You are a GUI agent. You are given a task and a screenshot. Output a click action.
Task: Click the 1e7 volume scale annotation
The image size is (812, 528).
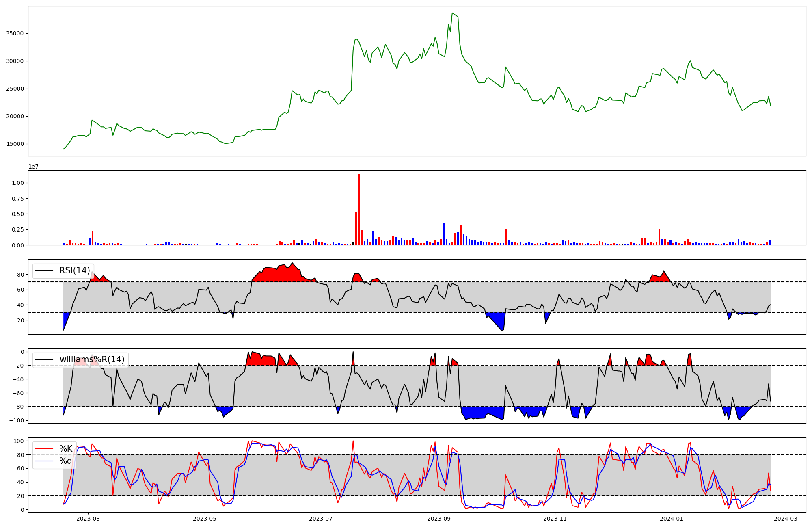[33, 167]
